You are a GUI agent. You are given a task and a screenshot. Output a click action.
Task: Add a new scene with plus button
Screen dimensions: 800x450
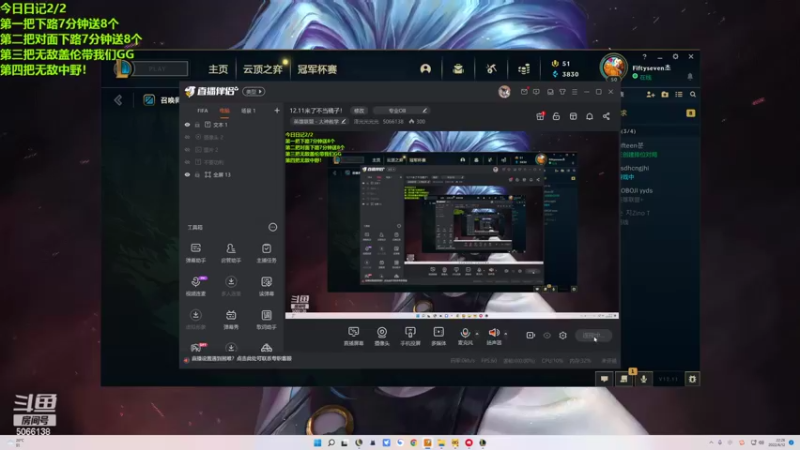click(277, 110)
